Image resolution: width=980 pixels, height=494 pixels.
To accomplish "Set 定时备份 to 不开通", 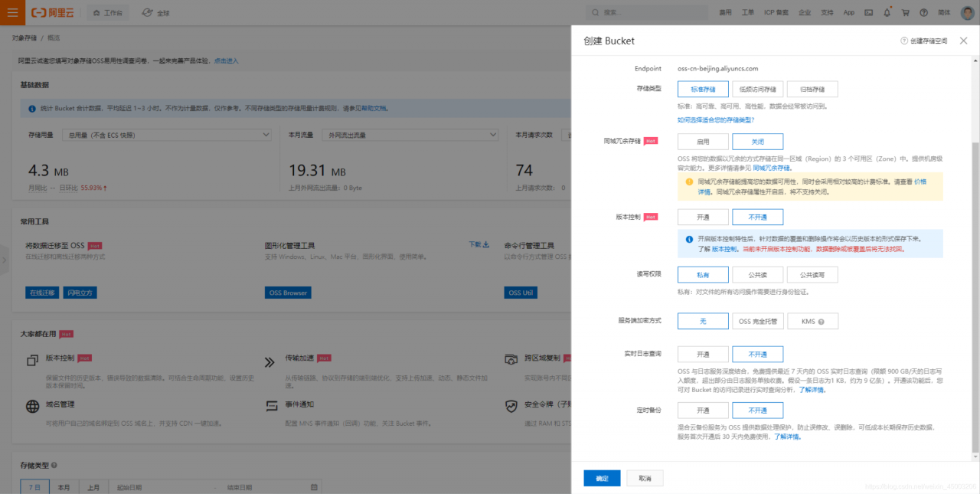I will click(757, 411).
